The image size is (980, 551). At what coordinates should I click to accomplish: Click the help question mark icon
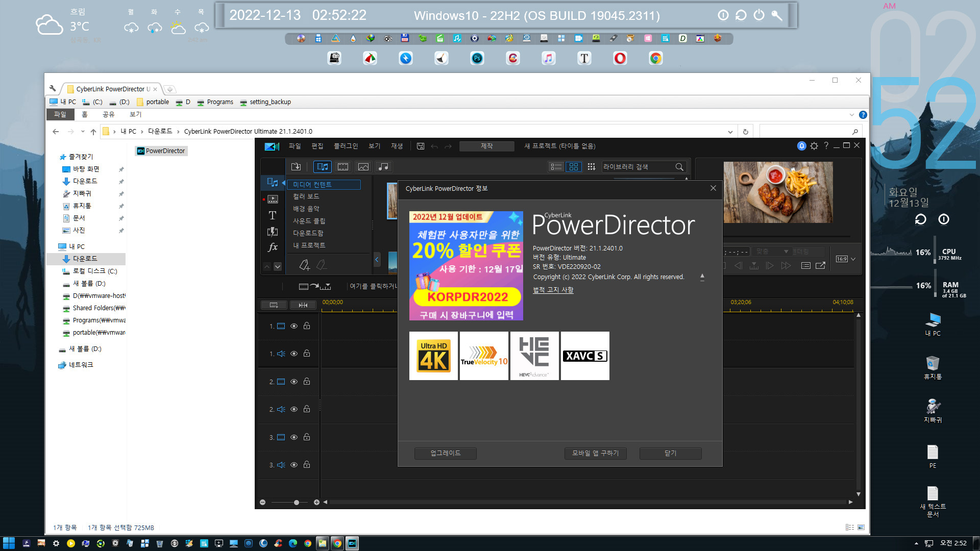826,146
